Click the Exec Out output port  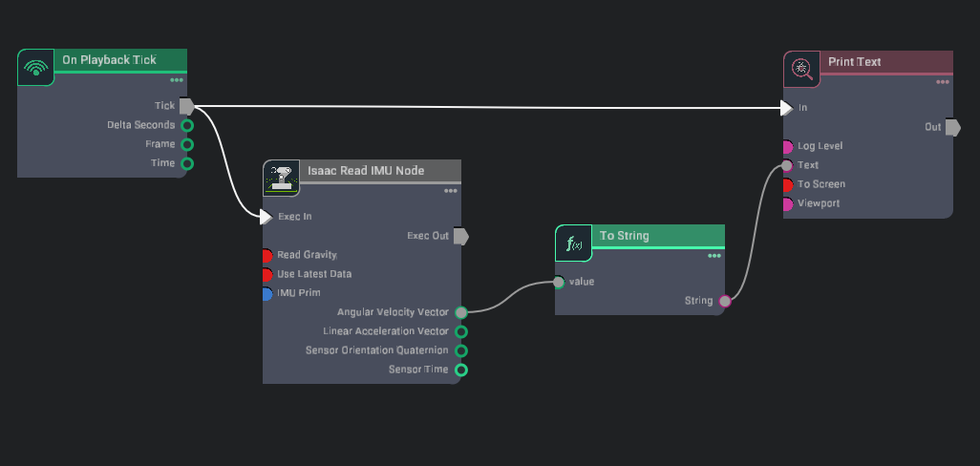[460, 236]
